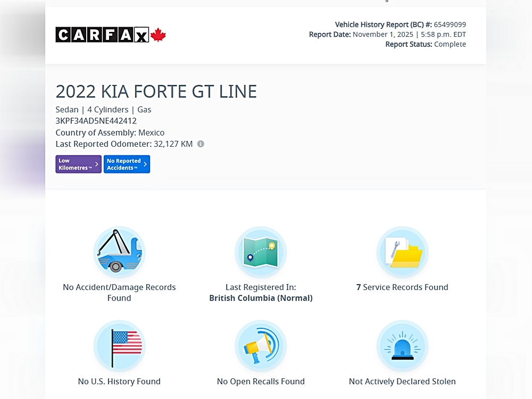This screenshot has width=532, height=399.
Task: Click the odometer info icon
Action: (x=201, y=144)
